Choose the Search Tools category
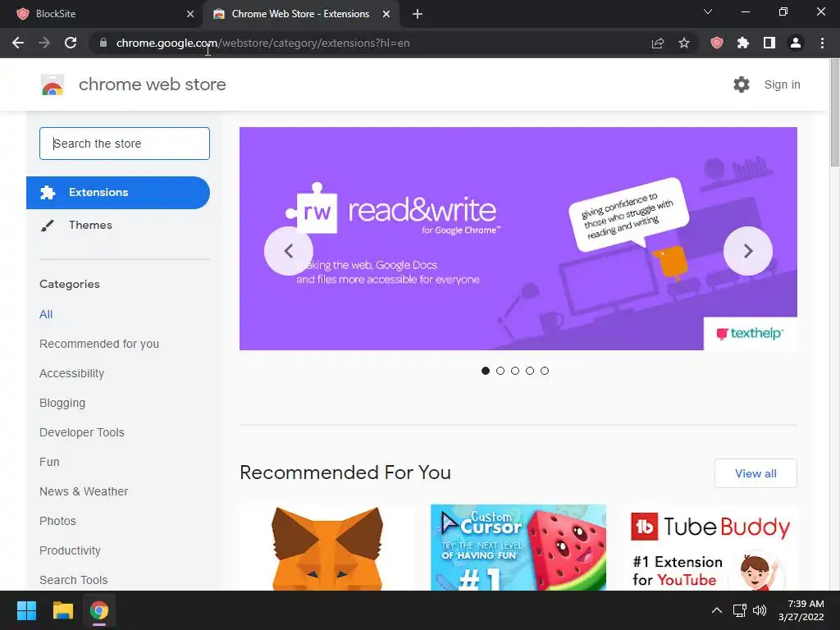The image size is (840, 630). coord(73,580)
